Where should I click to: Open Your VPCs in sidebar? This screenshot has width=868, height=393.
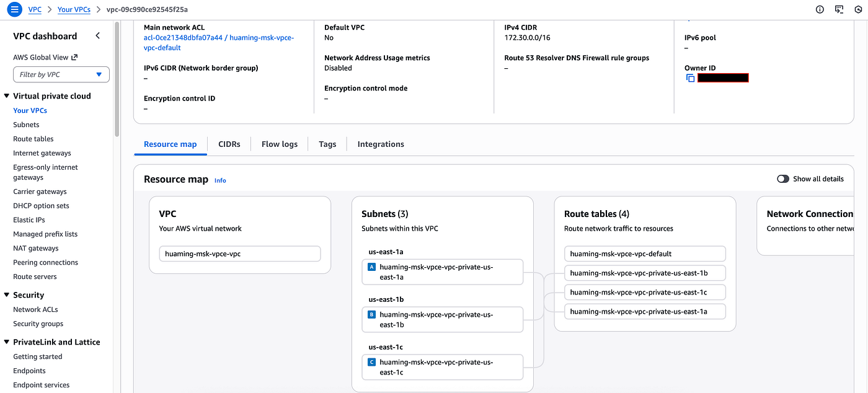coord(30,110)
